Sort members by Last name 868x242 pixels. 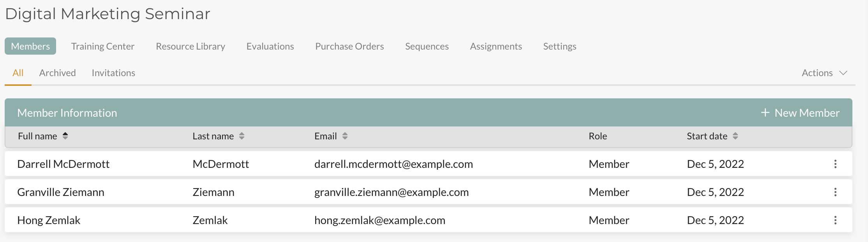(x=242, y=136)
